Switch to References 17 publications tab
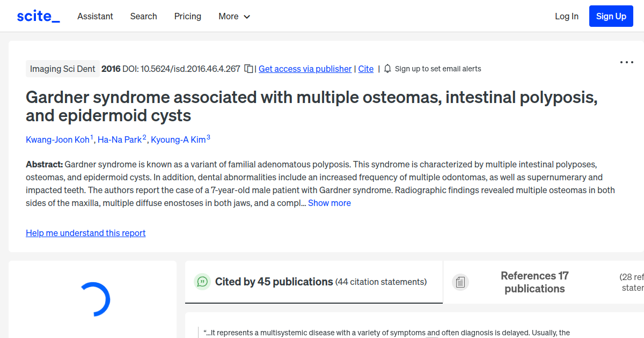The width and height of the screenshot is (644, 338). tap(535, 282)
